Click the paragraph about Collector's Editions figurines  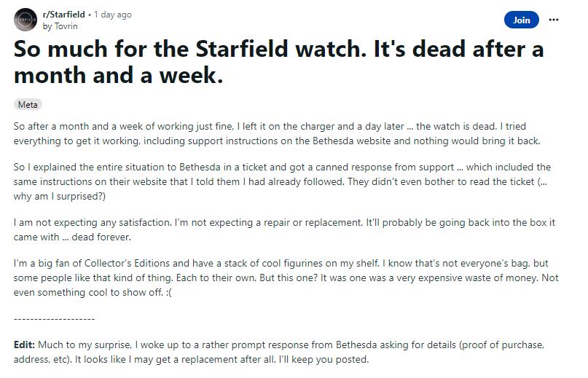click(286, 277)
